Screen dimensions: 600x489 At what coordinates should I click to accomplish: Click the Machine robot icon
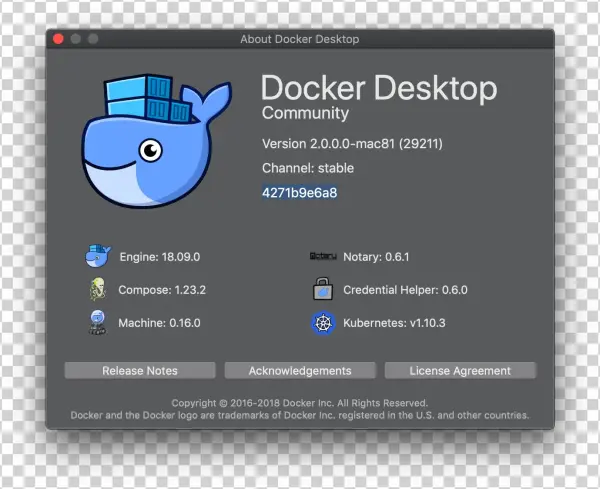(98, 323)
